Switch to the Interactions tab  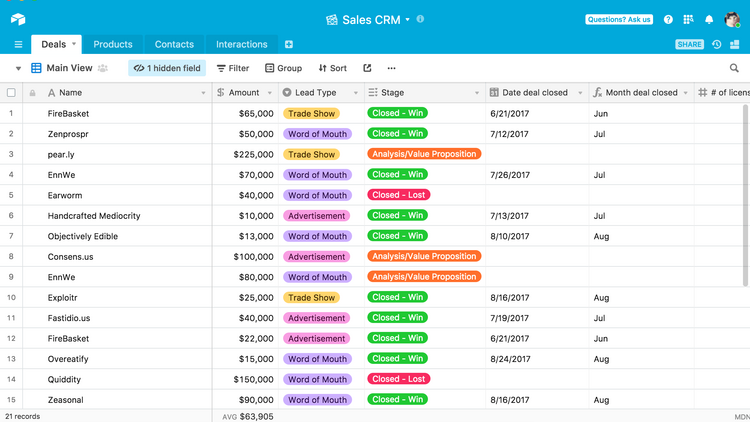pyautogui.click(x=241, y=44)
